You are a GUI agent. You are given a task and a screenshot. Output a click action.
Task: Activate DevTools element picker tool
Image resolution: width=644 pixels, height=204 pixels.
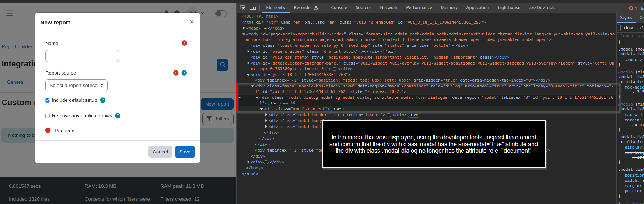242,7
